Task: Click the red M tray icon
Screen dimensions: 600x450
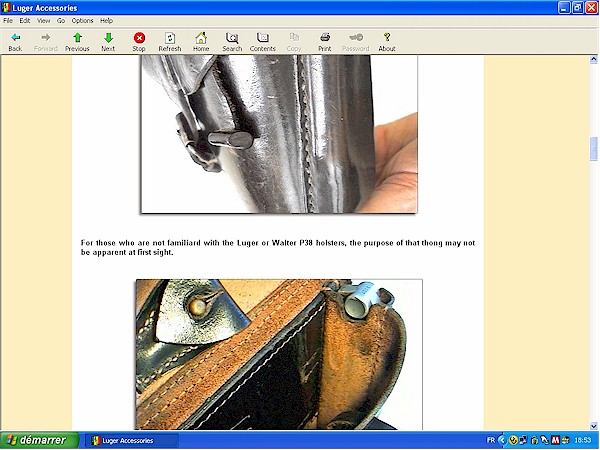Action: tap(555, 440)
